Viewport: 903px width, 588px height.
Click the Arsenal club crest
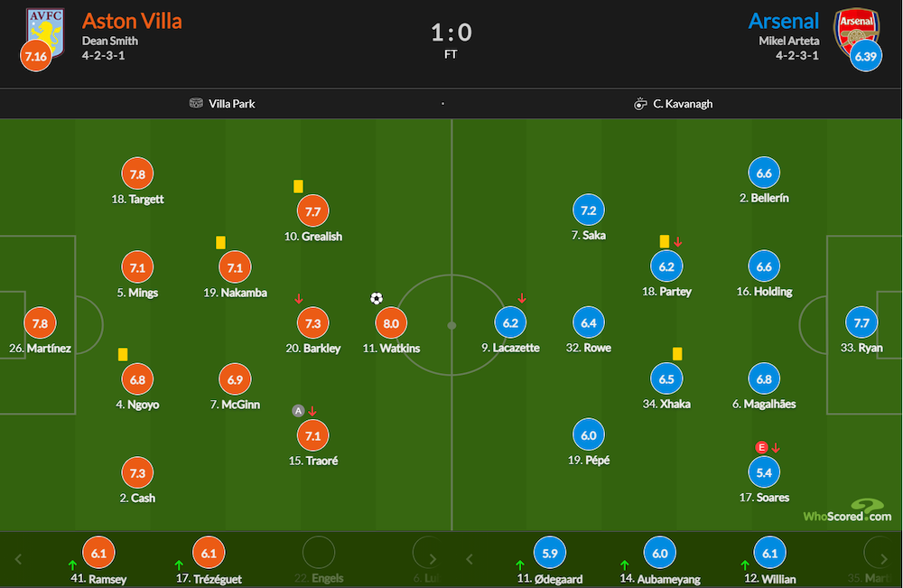[x=856, y=32]
